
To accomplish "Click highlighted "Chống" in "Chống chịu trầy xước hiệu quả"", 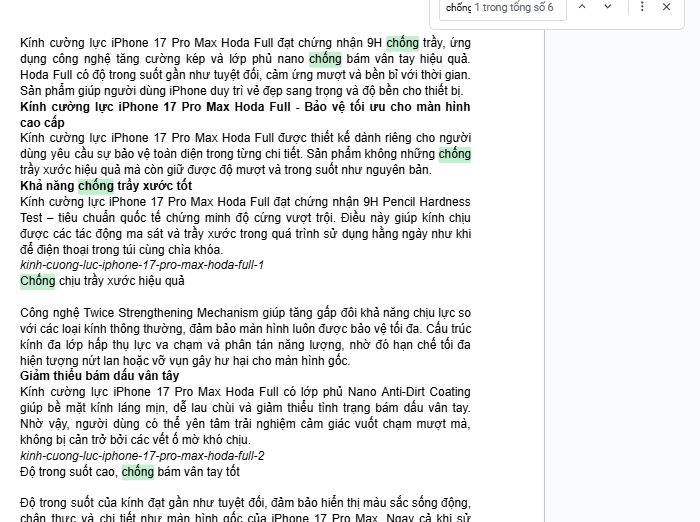I will click(38, 281).
